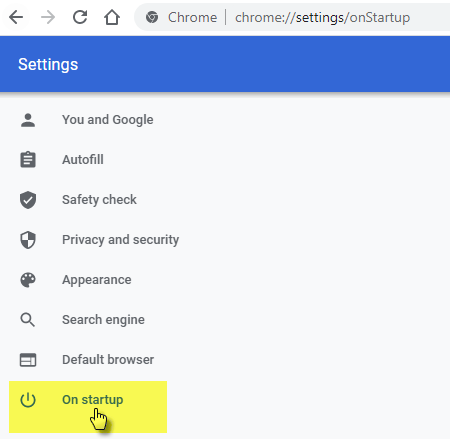Reload the settings page
Image resolution: width=450 pixels, height=439 pixels.
(x=80, y=17)
